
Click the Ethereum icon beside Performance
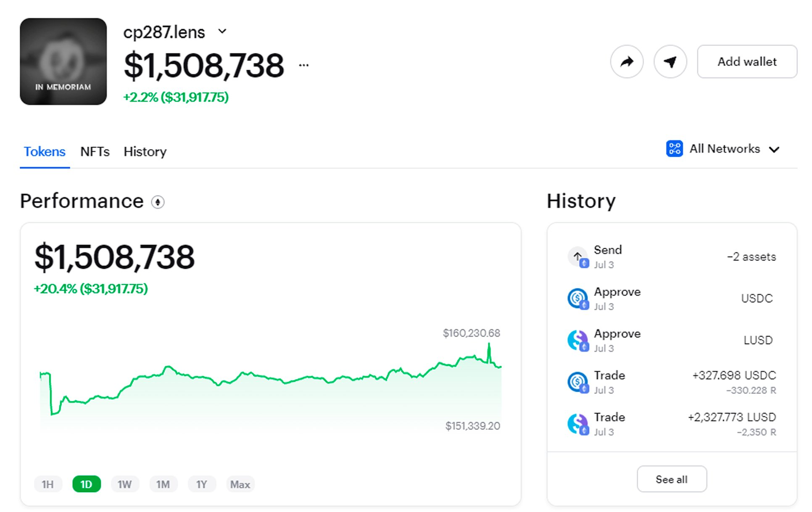tap(158, 202)
